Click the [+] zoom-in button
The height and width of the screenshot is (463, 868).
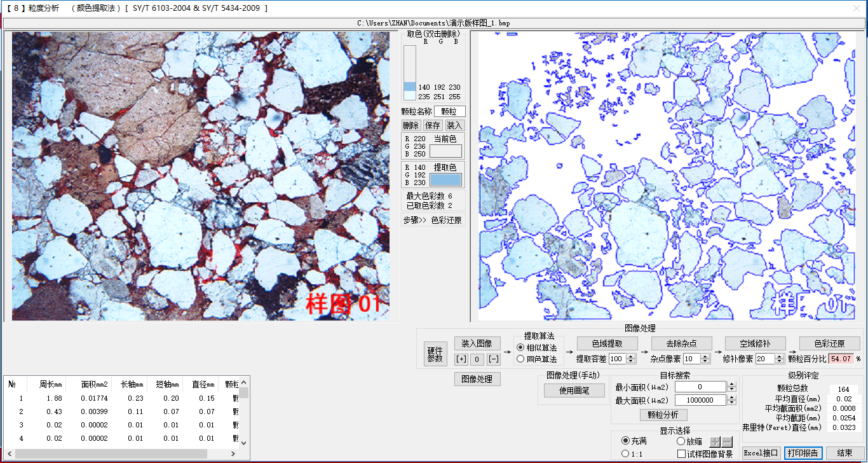pos(461,359)
